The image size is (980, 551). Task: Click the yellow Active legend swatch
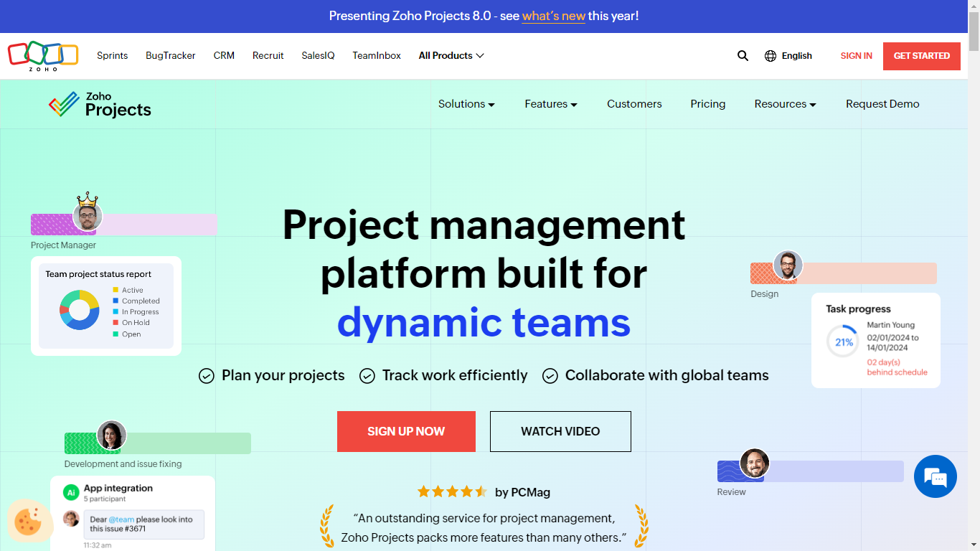[x=116, y=290]
